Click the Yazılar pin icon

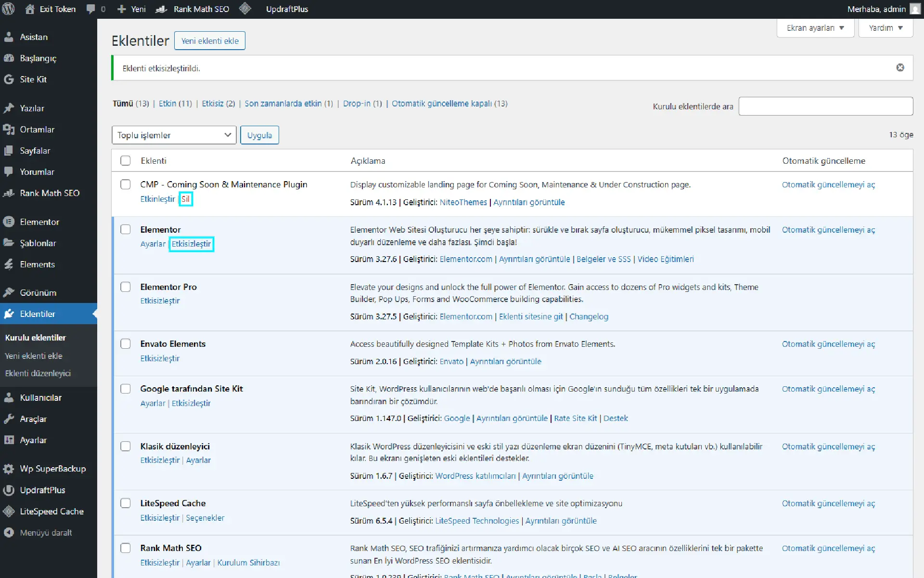click(9, 108)
